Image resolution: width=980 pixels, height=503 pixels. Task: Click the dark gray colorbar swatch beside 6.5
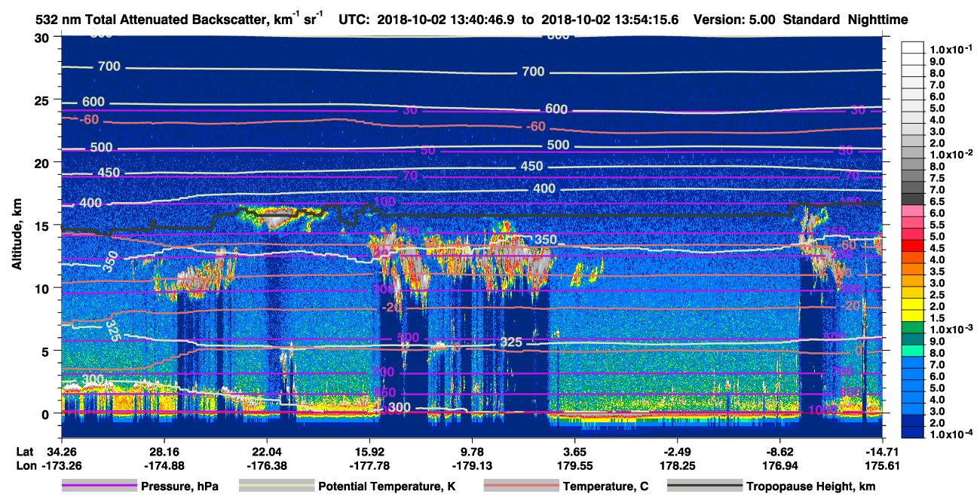(x=912, y=201)
